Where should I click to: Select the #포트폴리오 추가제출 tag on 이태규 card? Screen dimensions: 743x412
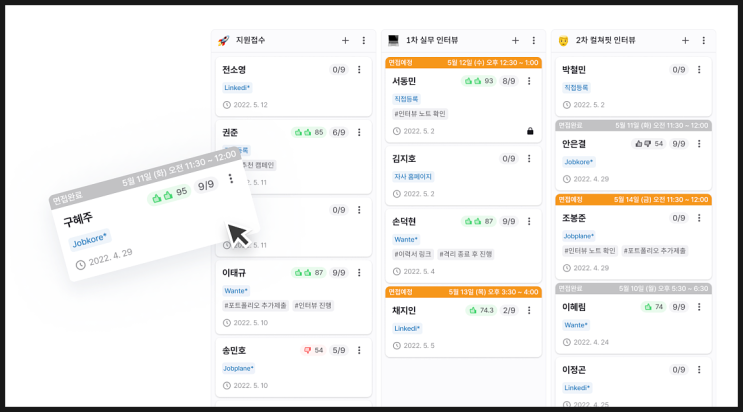pos(255,305)
